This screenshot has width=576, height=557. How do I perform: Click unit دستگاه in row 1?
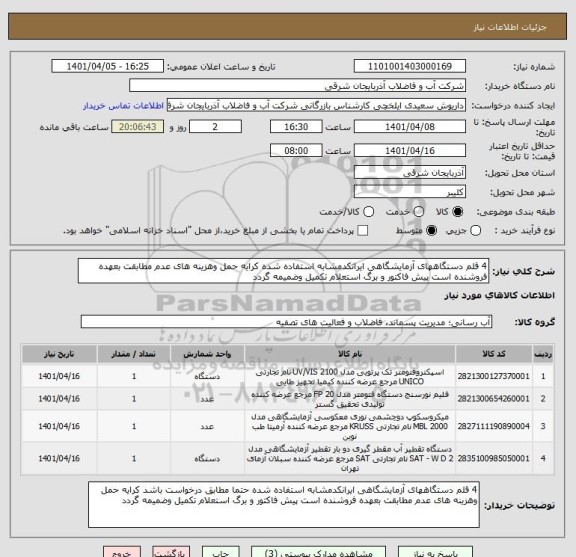[x=207, y=377]
